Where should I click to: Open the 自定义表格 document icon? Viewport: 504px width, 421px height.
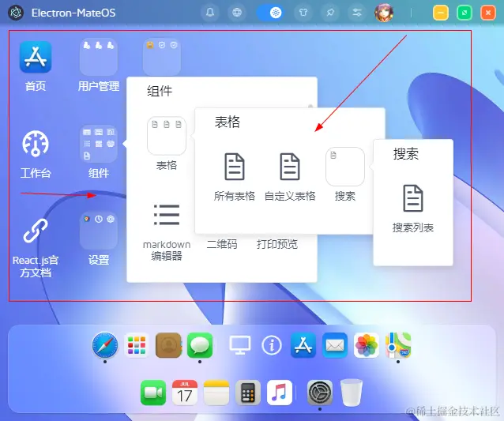point(290,167)
